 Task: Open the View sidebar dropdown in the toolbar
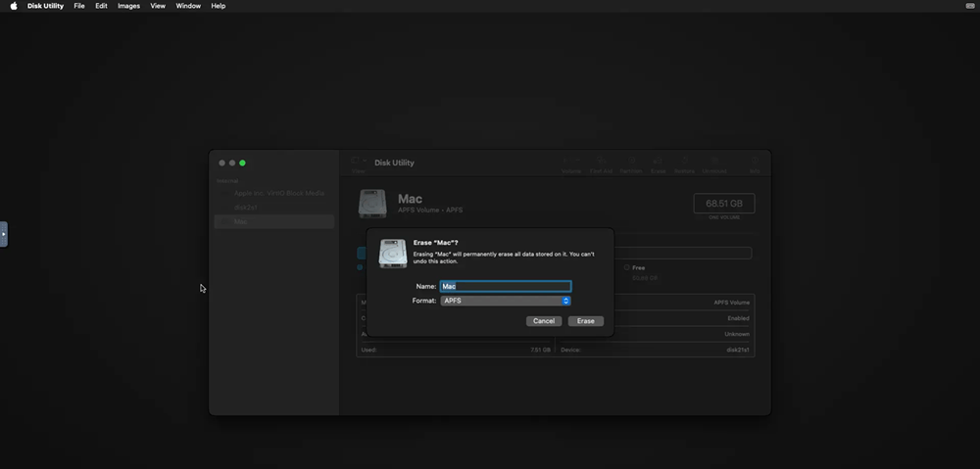pyautogui.click(x=358, y=163)
